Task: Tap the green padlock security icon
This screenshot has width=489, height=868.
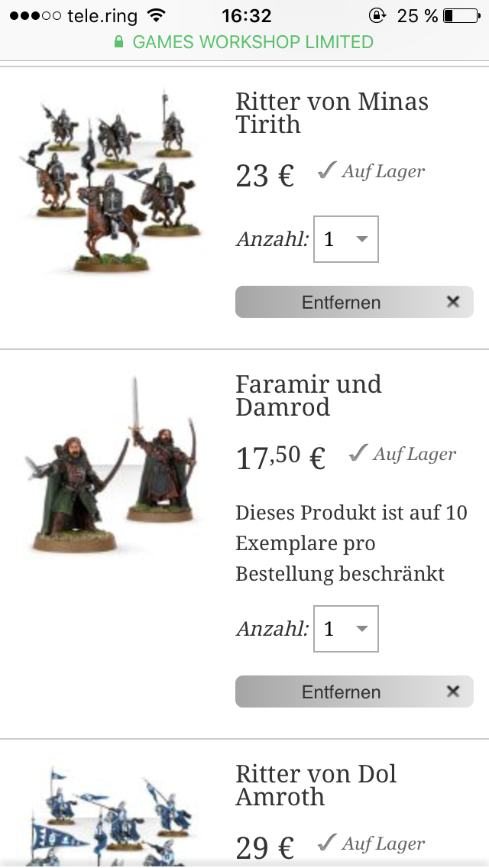Action: (x=118, y=42)
